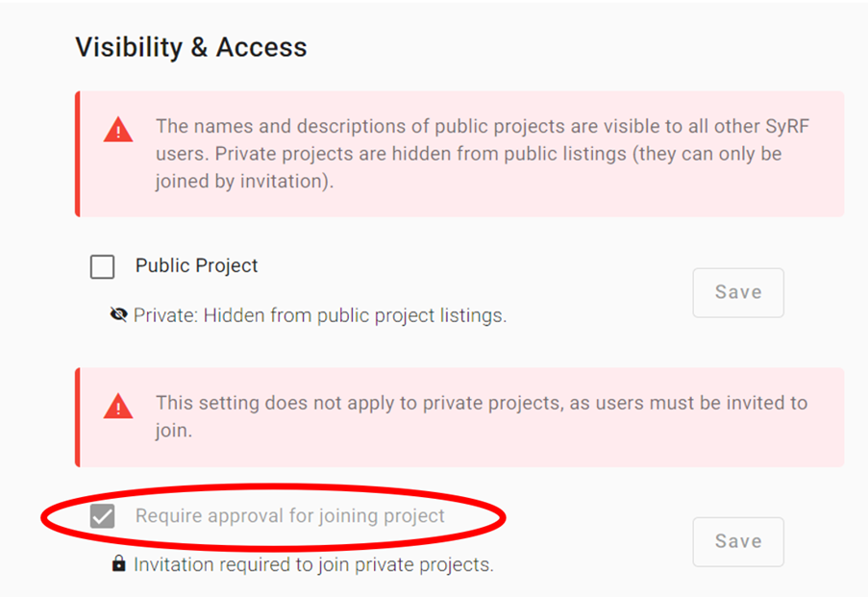Click the Public Project label text
Viewport: 868px width, 597px height.
point(196,265)
